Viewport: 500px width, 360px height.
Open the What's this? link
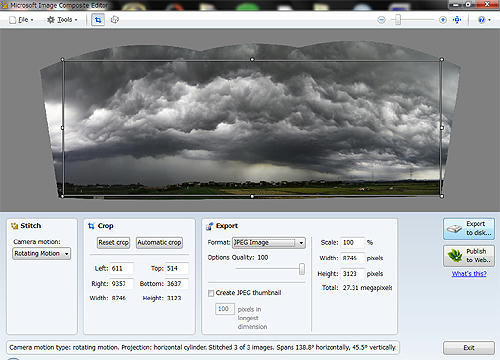click(x=469, y=274)
